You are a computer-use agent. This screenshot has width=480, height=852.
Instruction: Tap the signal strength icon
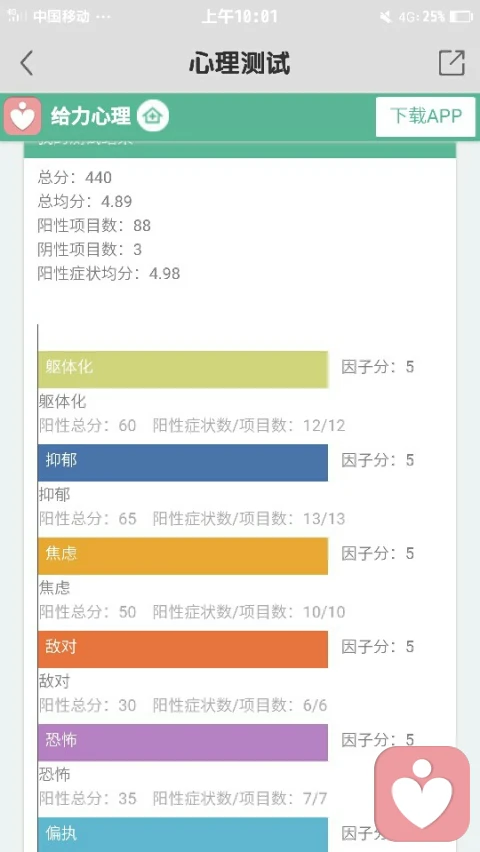point(16,16)
